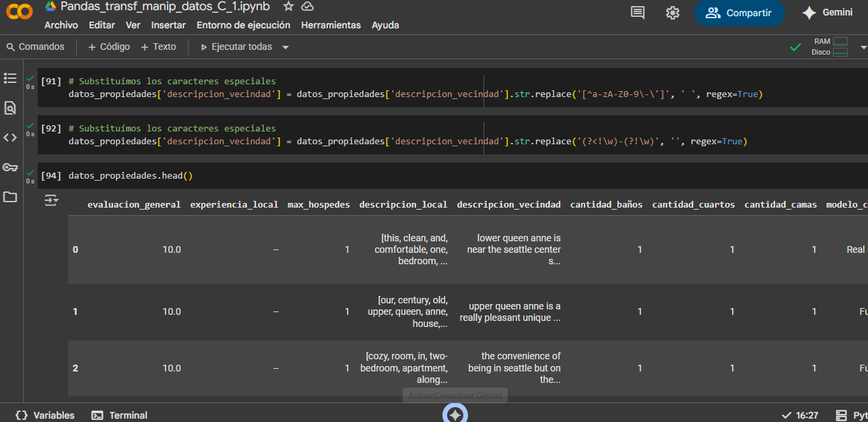Click the cantidad_baños column header
This screenshot has width=868, height=422.
pyautogui.click(x=606, y=204)
